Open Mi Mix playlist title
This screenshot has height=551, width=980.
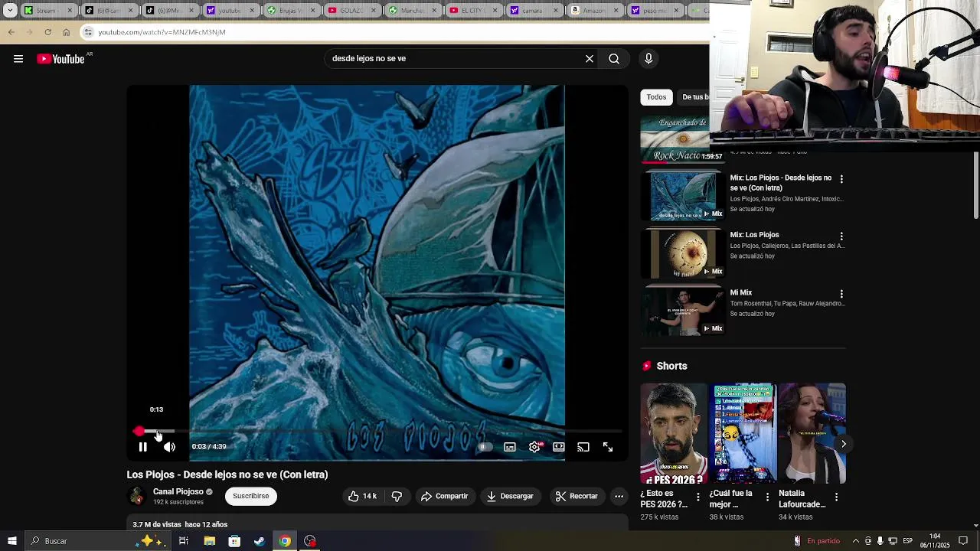[740, 292]
